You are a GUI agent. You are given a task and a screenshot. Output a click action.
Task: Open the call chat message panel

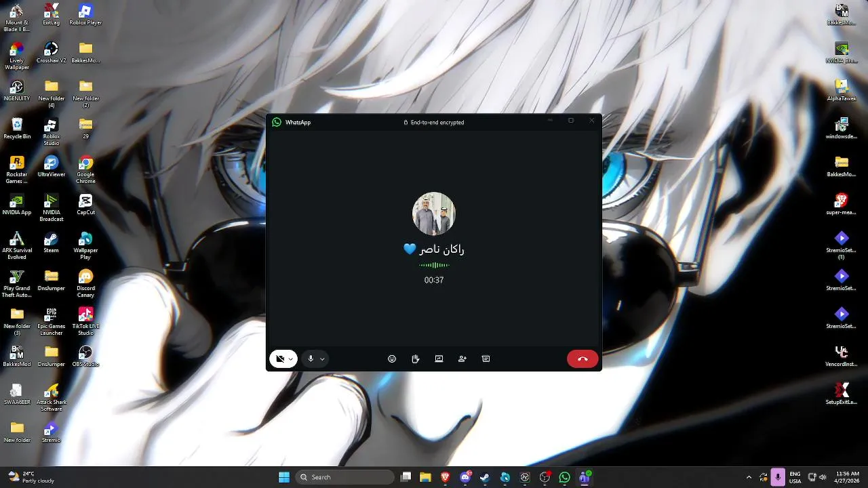tap(486, 359)
